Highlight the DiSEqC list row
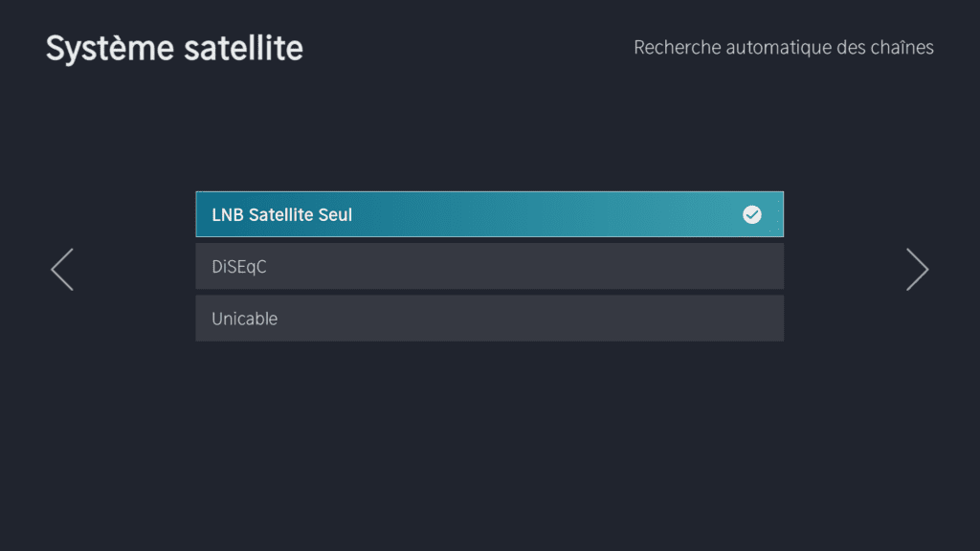The width and height of the screenshot is (980, 551). (x=489, y=267)
